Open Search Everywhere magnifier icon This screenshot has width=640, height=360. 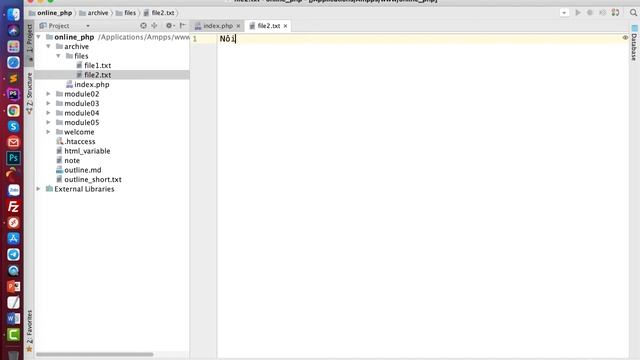tap(633, 13)
